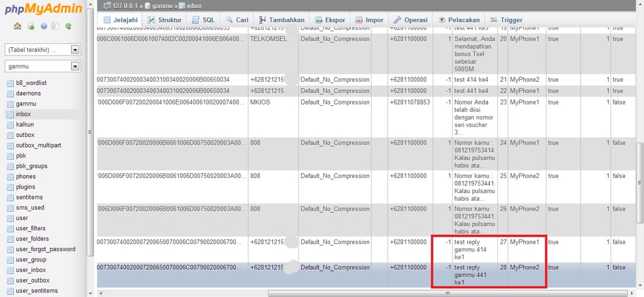The image size is (644, 297).
Task: Open the Tambahkan insert tab
Action: coord(282,20)
